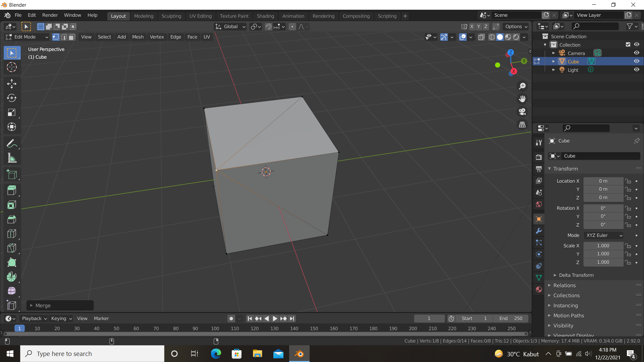The height and width of the screenshot is (362, 644).
Task: Select the Annotate pencil tool
Action: tap(12, 144)
